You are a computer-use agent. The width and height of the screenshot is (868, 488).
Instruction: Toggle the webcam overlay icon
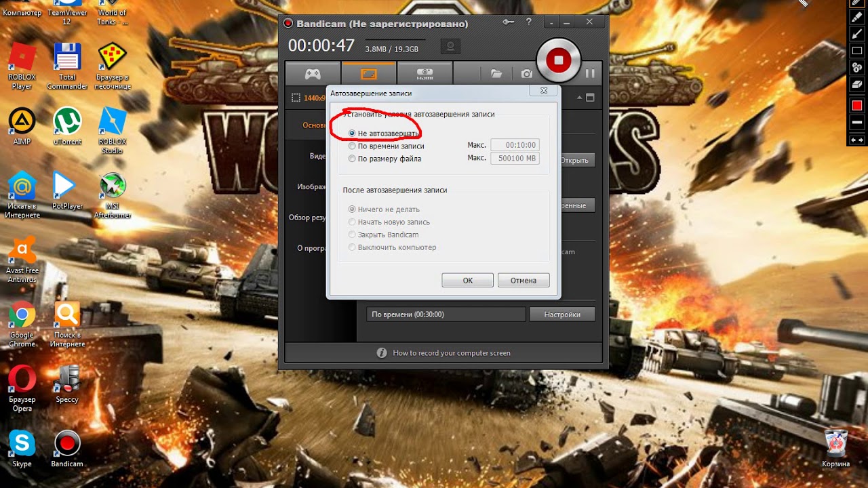point(450,47)
